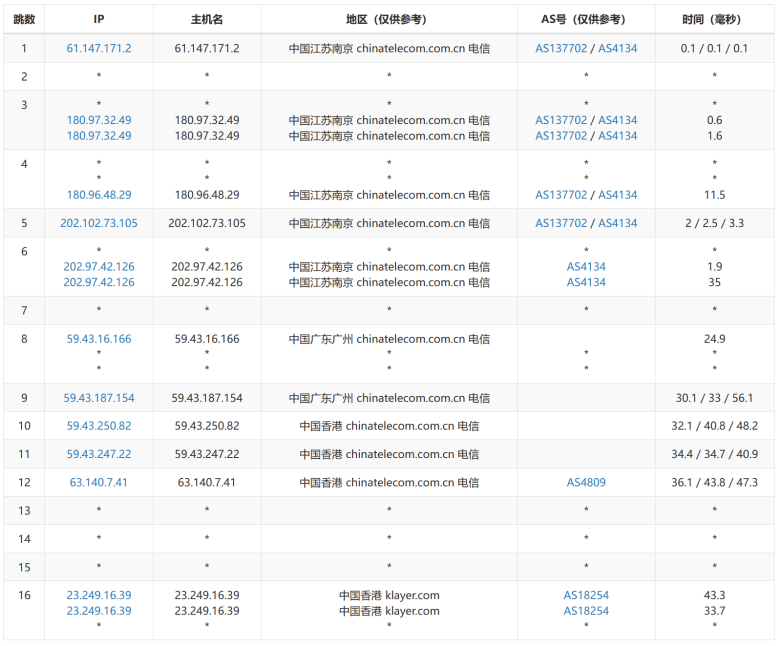Screen dimensions: 780x646
Task: Click the 跳数 column header
Action: click(x=24, y=19)
